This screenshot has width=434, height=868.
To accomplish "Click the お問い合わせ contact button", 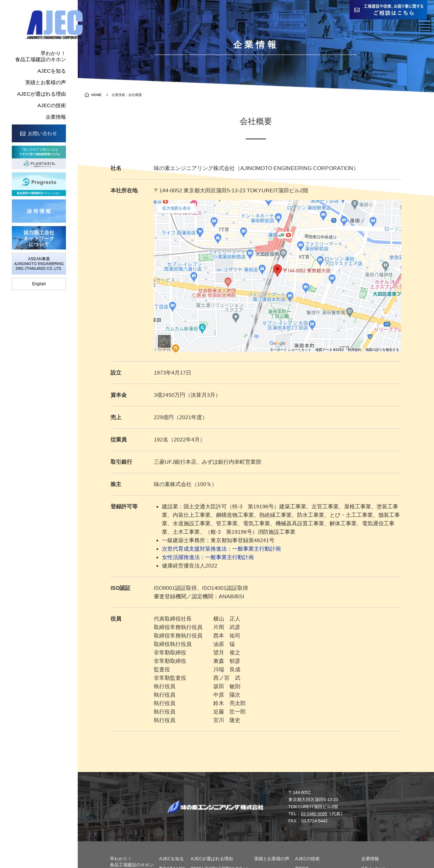I will pos(39,134).
